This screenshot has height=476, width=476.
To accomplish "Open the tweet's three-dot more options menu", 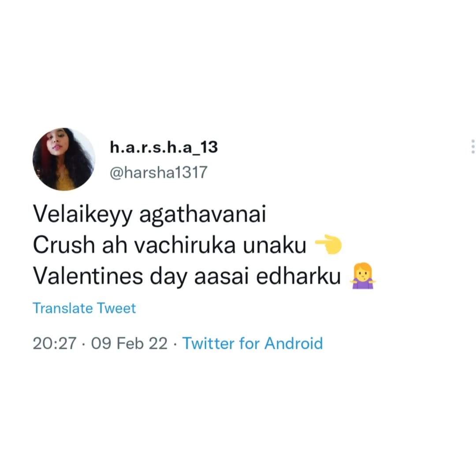I will click(x=472, y=147).
